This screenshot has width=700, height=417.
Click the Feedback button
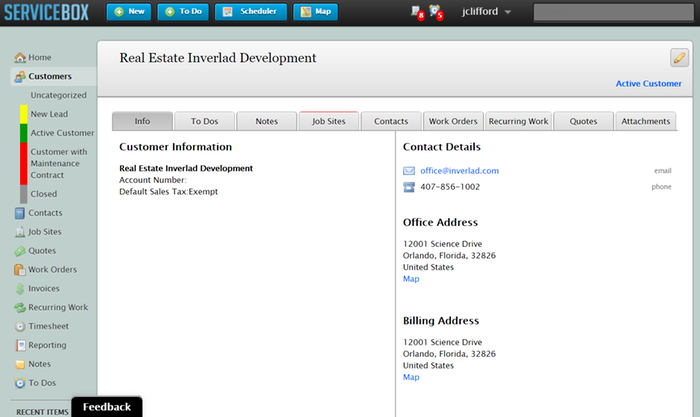point(107,407)
